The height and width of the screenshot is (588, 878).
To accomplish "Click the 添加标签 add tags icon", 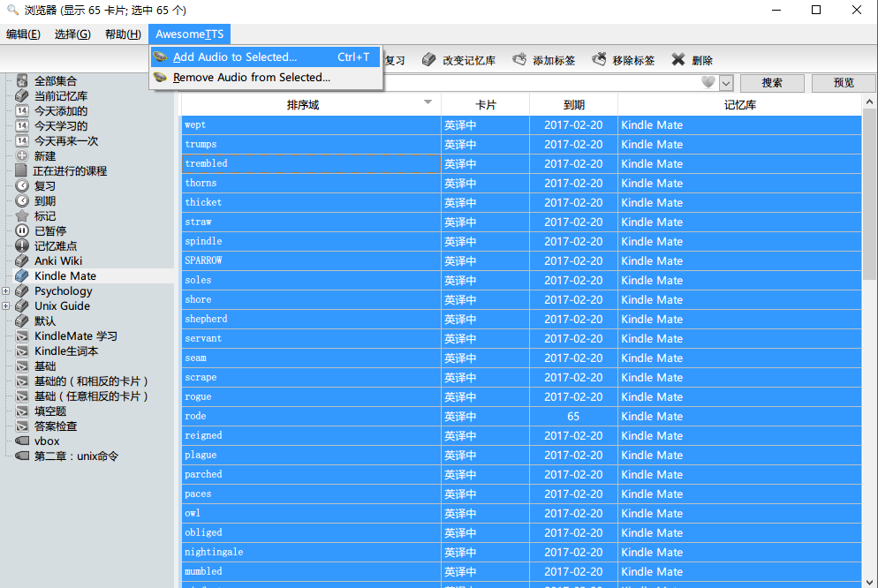I will pyautogui.click(x=519, y=60).
